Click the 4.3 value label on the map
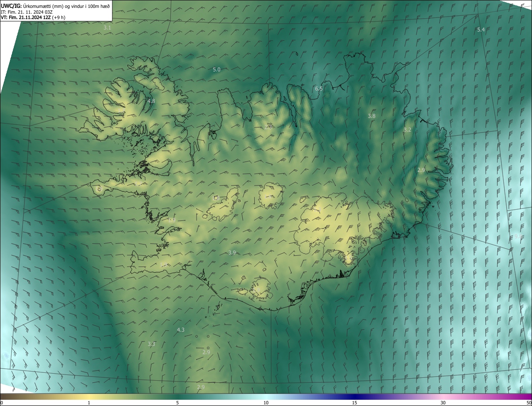The height and width of the screenshot is (406, 532). click(x=180, y=330)
